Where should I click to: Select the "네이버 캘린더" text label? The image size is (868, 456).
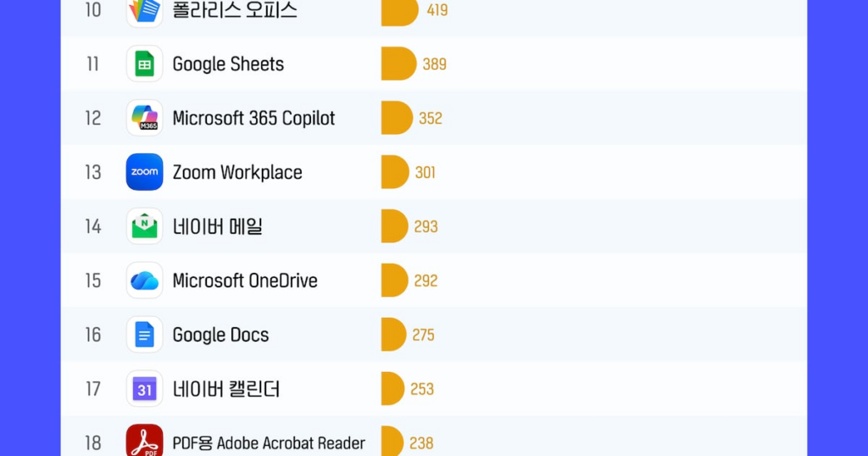pyautogui.click(x=225, y=390)
